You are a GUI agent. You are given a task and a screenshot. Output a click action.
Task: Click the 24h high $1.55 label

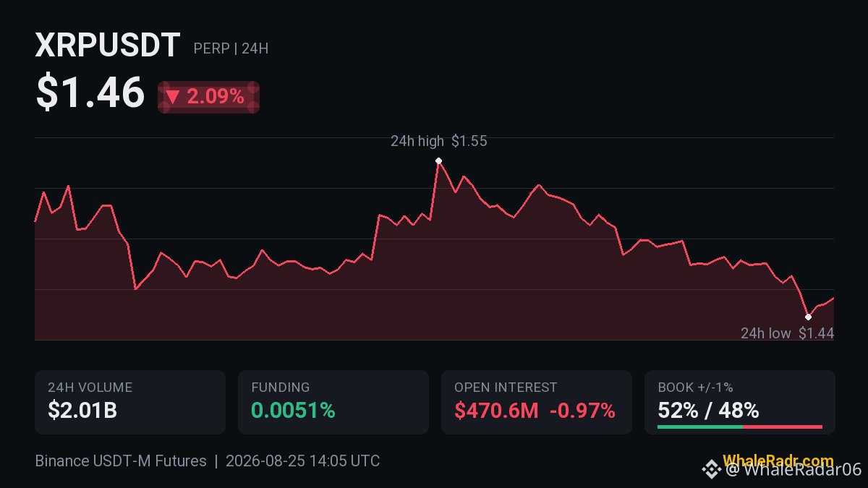(x=438, y=141)
